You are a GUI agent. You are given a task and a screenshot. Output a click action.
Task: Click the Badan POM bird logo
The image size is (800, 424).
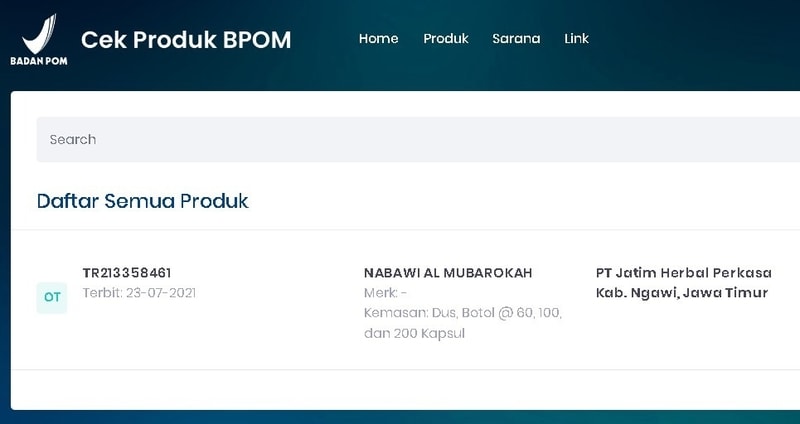tap(39, 34)
